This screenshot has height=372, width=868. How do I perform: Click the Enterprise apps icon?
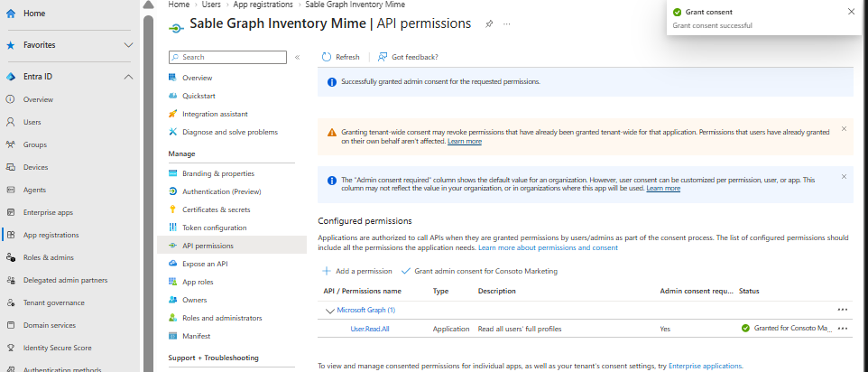11,212
